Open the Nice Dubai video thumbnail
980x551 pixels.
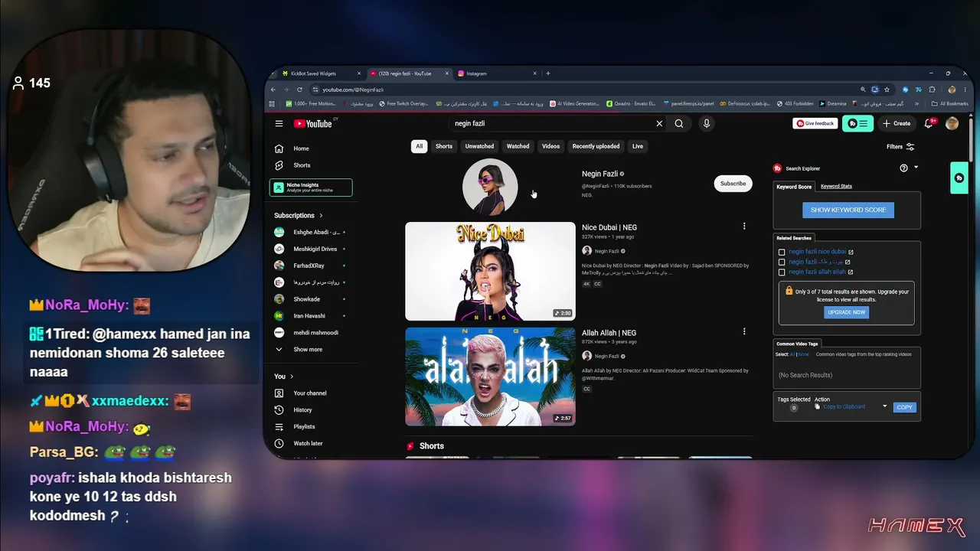click(x=490, y=271)
